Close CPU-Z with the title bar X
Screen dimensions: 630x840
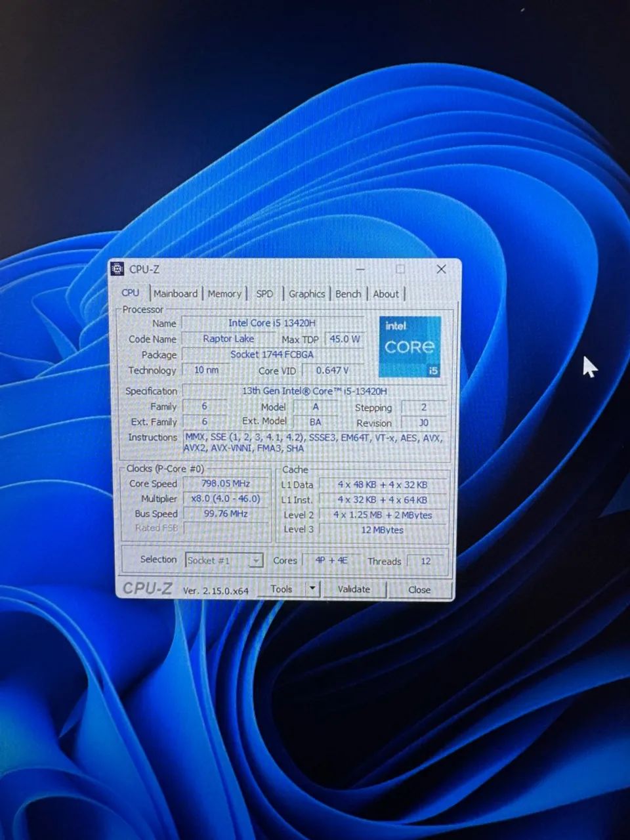click(441, 269)
